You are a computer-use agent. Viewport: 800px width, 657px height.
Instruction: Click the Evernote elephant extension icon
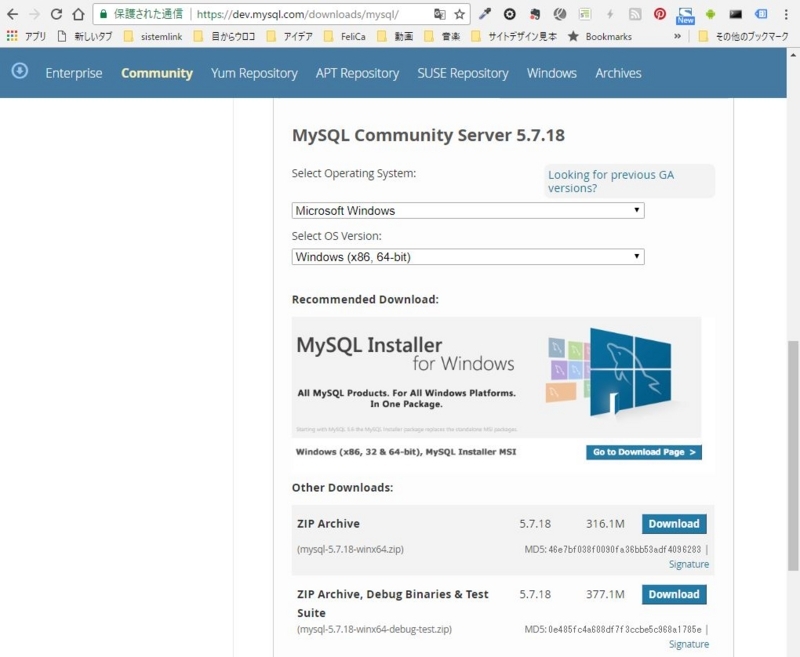coord(535,14)
